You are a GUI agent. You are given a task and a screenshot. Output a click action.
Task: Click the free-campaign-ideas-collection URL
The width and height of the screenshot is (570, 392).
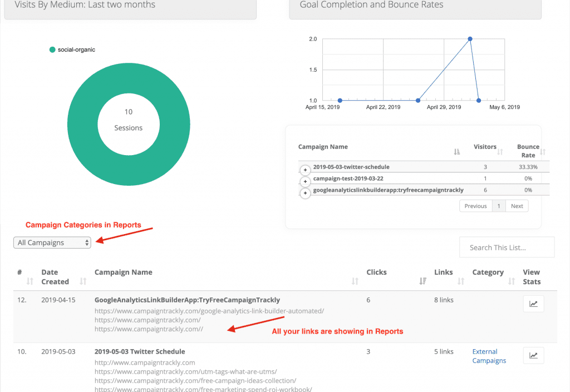(x=195, y=381)
